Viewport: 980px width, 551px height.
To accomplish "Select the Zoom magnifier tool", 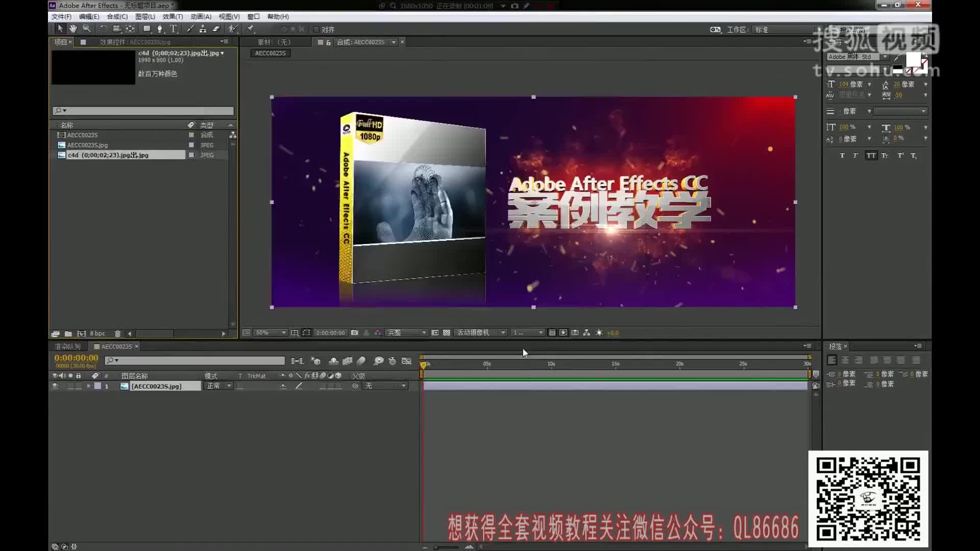I will (x=87, y=29).
